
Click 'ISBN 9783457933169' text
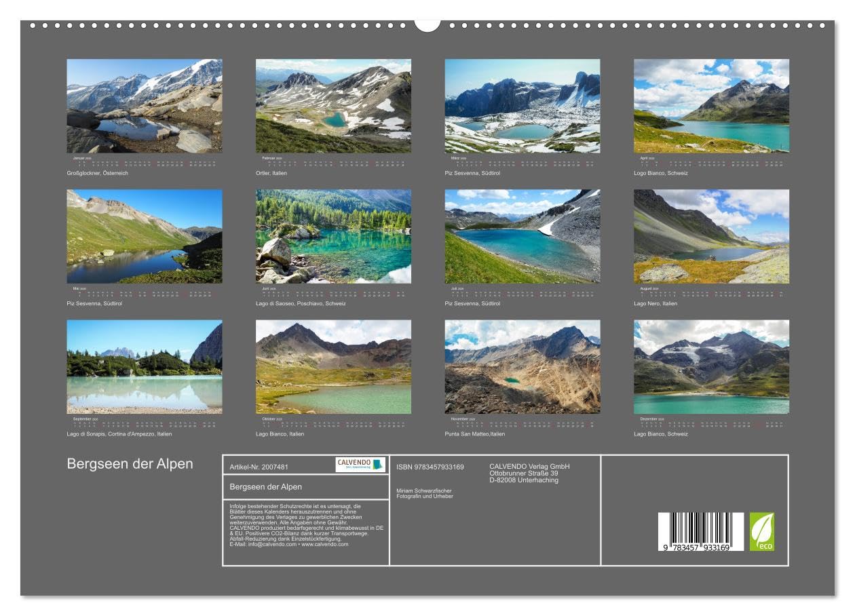coord(430,467)
